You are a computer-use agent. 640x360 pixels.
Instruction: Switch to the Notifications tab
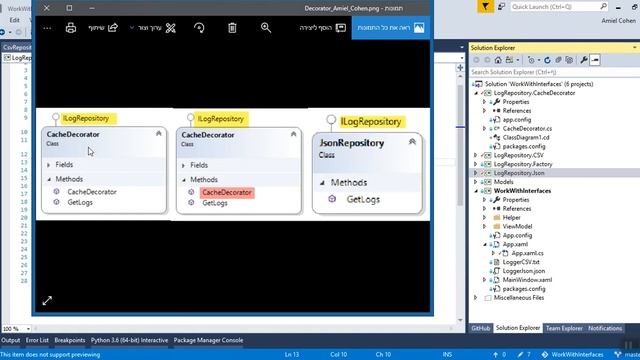[605, 329]
